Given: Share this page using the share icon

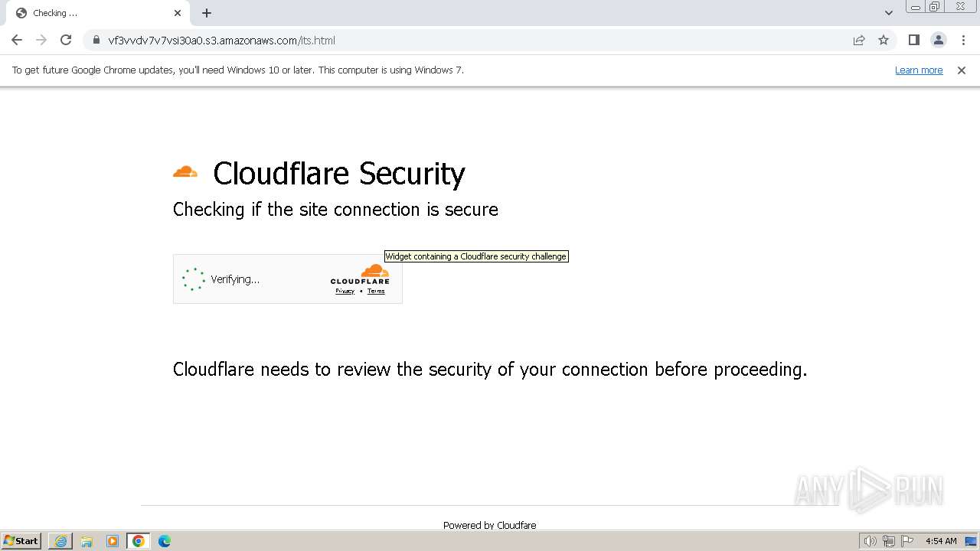Looking at the screenshot, I should click(x=859, y=41).
